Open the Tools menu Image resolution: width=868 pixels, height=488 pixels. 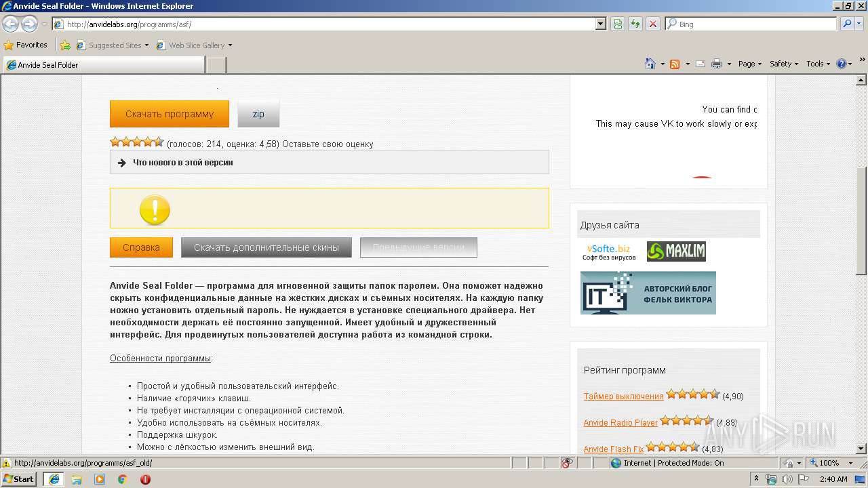(x=818, y=64)
